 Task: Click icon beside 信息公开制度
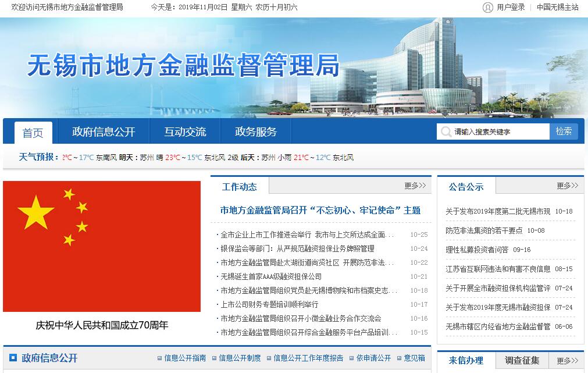[215, 358]
